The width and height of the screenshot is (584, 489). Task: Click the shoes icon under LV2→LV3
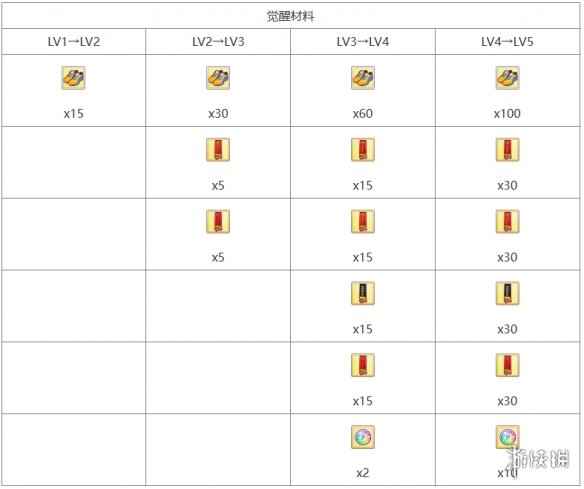tap(218, 78)
